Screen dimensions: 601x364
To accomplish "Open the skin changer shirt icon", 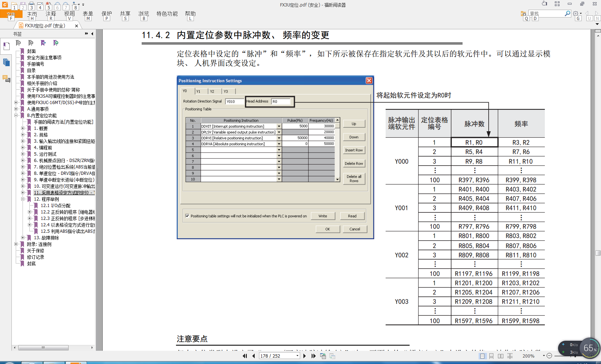I will (544, 4).
